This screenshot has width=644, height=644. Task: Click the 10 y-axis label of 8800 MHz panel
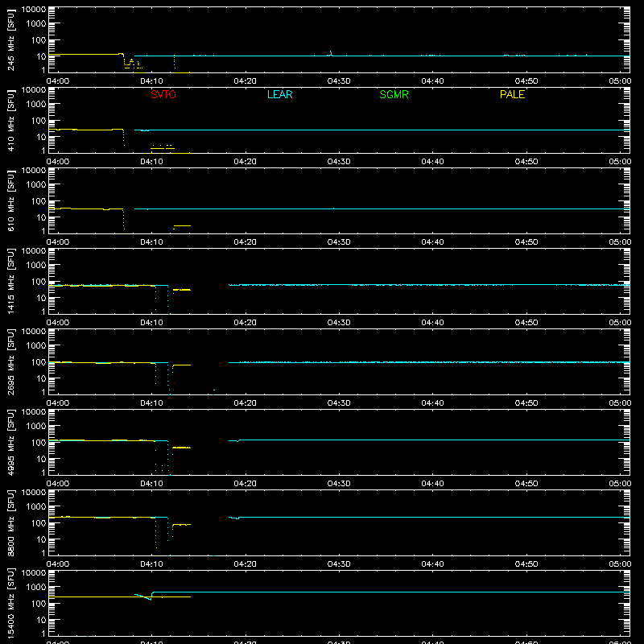click(41, 539)
